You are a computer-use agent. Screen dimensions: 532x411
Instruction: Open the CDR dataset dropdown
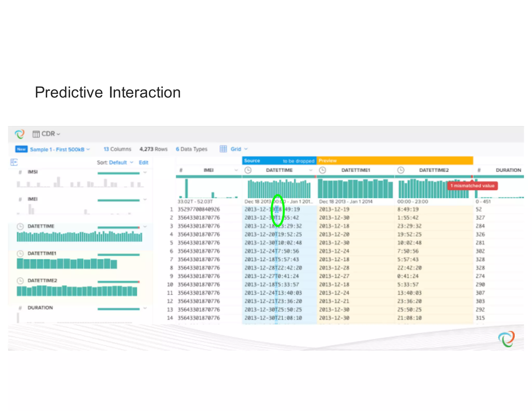58,134
